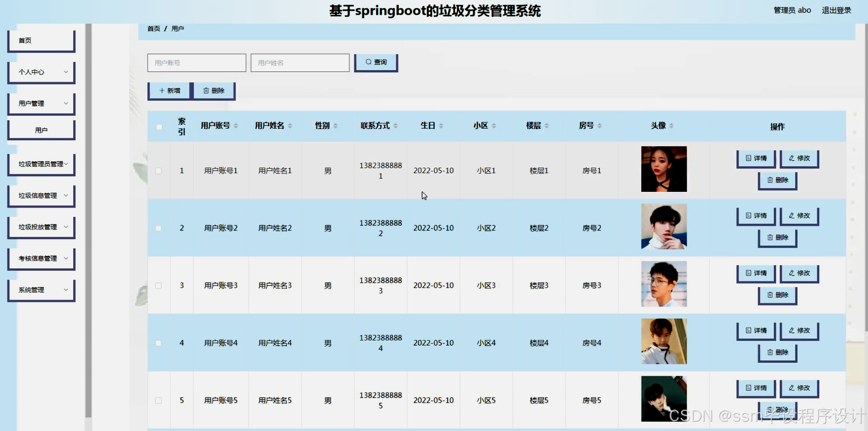
Task: Click the 查询 search button
Action: 376,62
